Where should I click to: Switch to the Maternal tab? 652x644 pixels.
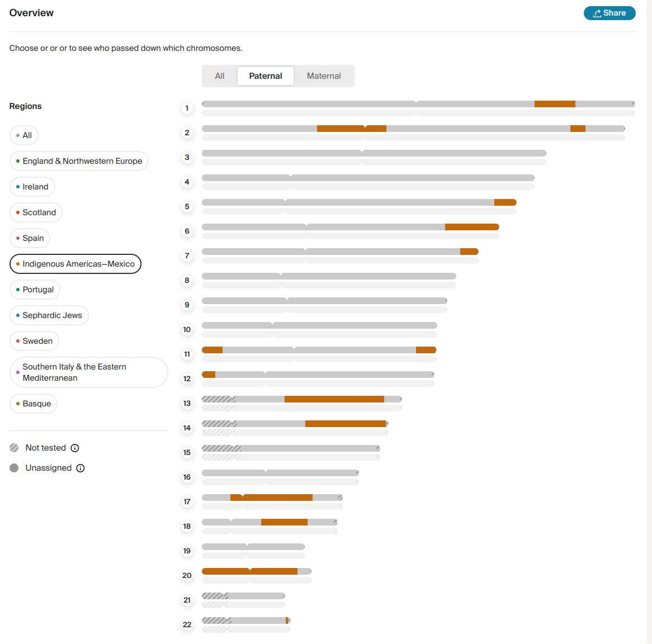324,75
